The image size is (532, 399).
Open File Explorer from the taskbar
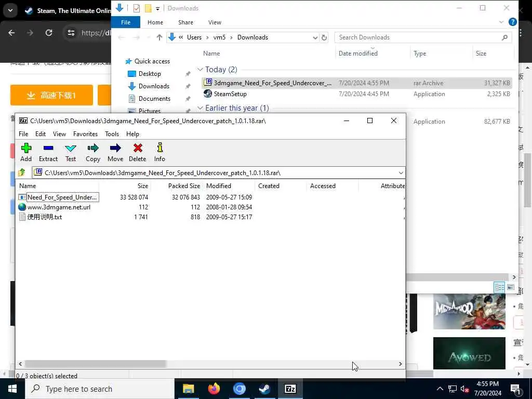tap(188, 389)
